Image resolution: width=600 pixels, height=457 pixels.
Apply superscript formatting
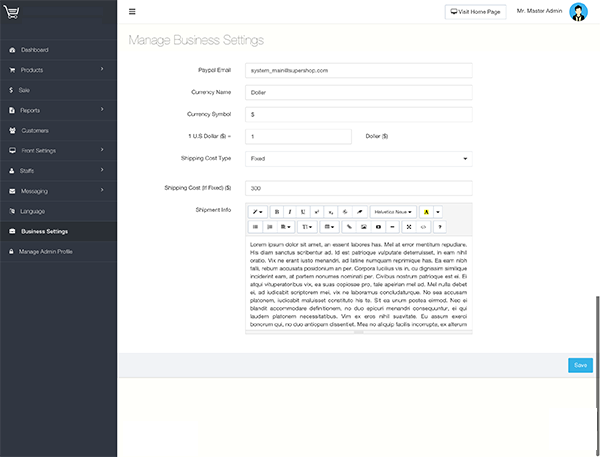pyautogui.click(x=317, y=212)
